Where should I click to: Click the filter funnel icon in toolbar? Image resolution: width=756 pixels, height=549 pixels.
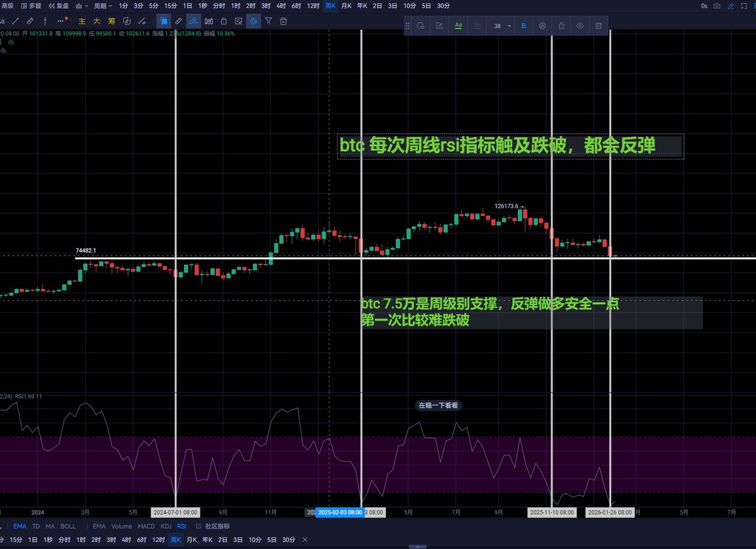(268, 21)
